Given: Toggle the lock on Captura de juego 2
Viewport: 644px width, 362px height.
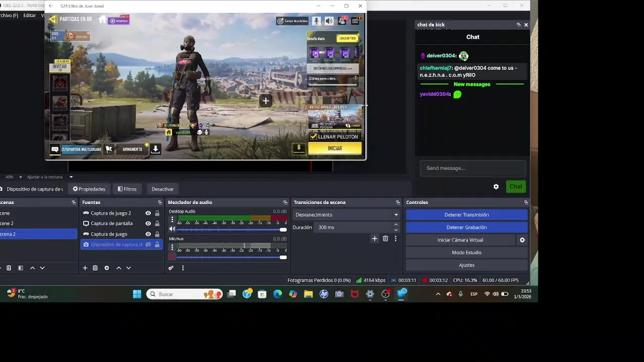Looking at the screenshot, I should [x=157, y=213].
